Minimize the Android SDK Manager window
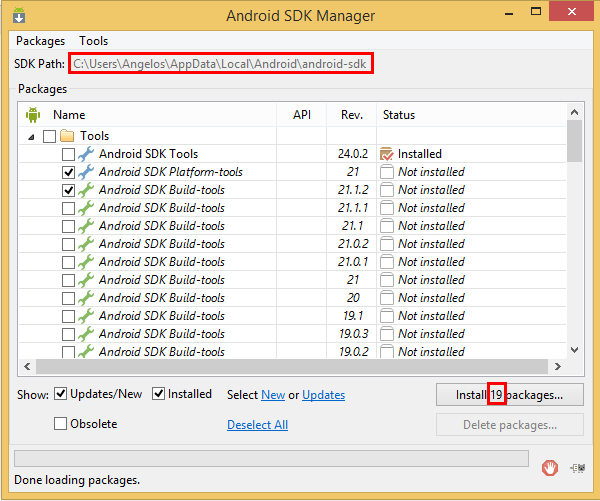Screen dimensions: 600x501 509,13
